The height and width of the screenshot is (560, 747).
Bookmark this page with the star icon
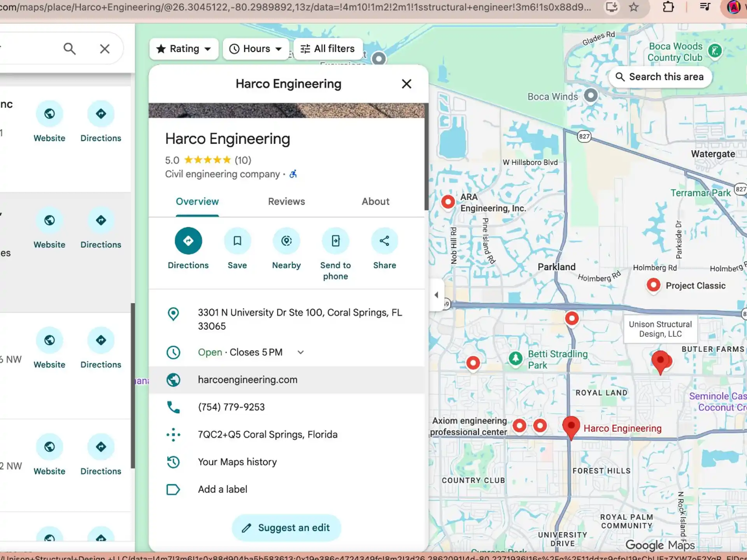point(634,7)
